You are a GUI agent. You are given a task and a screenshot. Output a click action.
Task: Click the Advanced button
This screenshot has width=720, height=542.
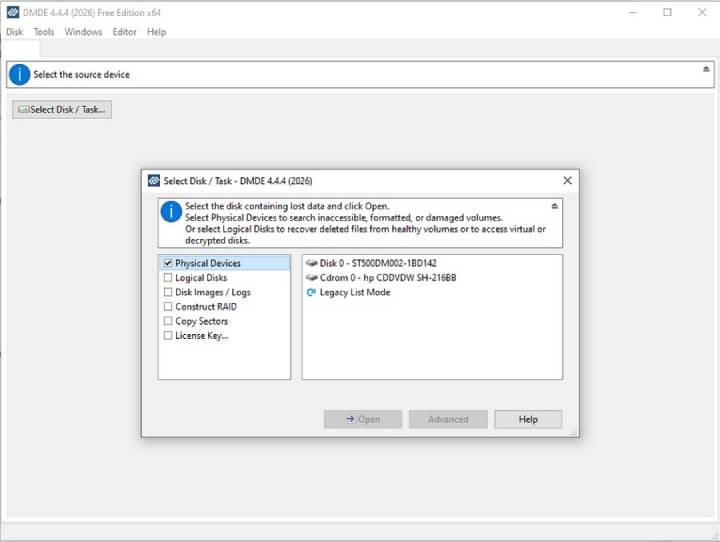(x=448, y=419)
